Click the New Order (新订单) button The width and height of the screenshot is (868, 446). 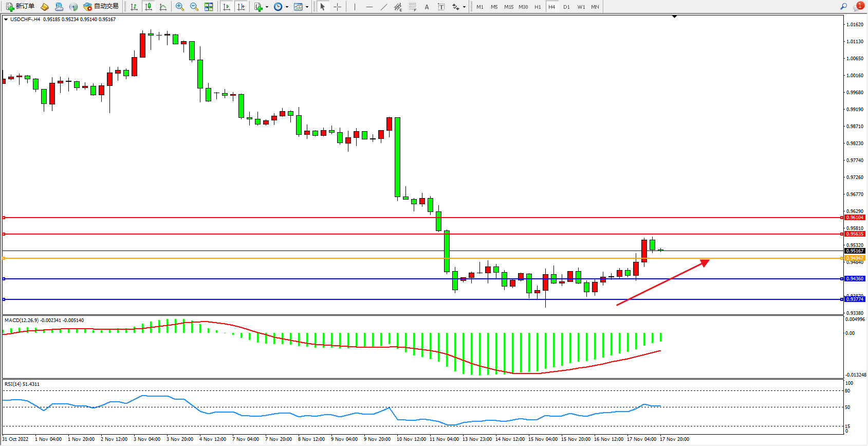point(21,7)
